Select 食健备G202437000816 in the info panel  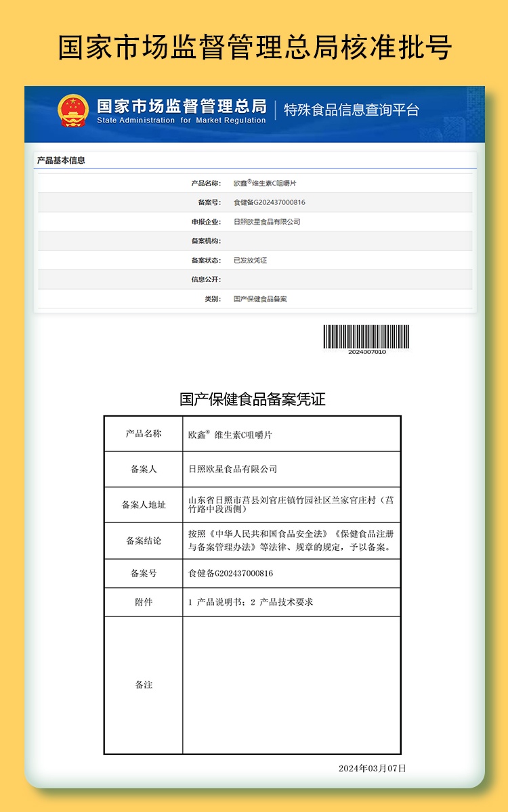pos(269,202)
